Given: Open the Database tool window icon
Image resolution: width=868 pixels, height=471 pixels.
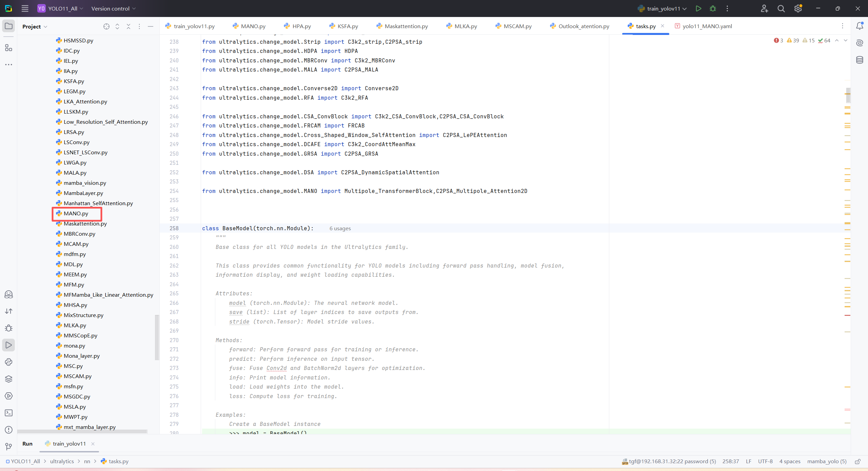Looking at the screenshot, I should pos(860,60).
